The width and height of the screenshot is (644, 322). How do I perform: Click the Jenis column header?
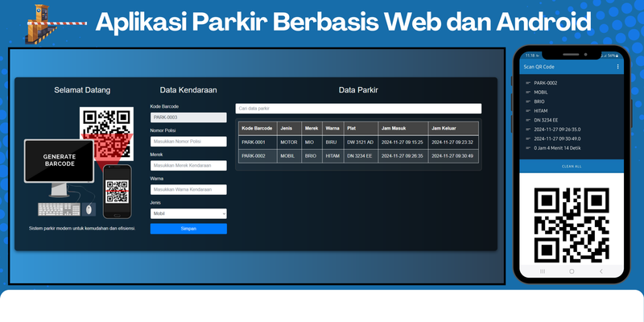point(289,128)
